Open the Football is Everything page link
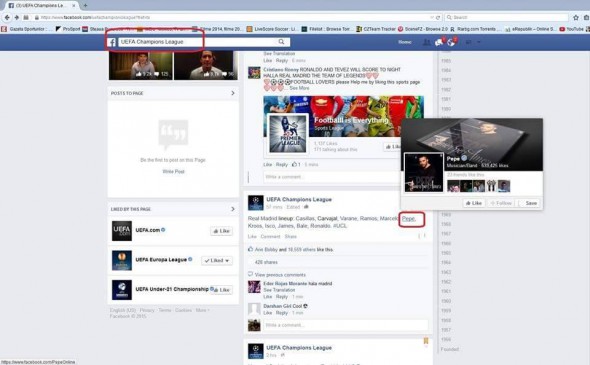 (351, 120)
